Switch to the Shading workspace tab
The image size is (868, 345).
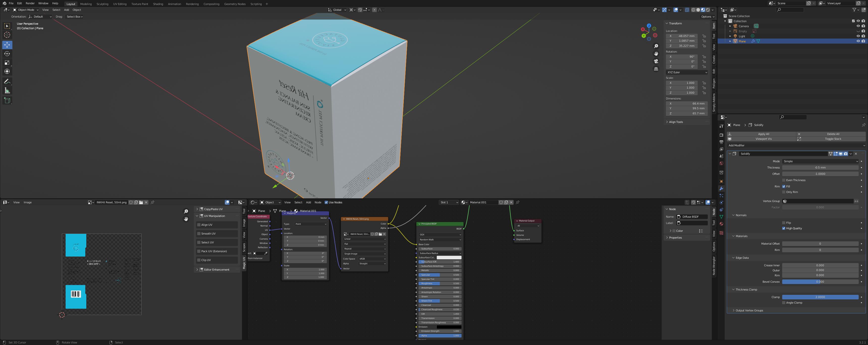tap(158, 4)
